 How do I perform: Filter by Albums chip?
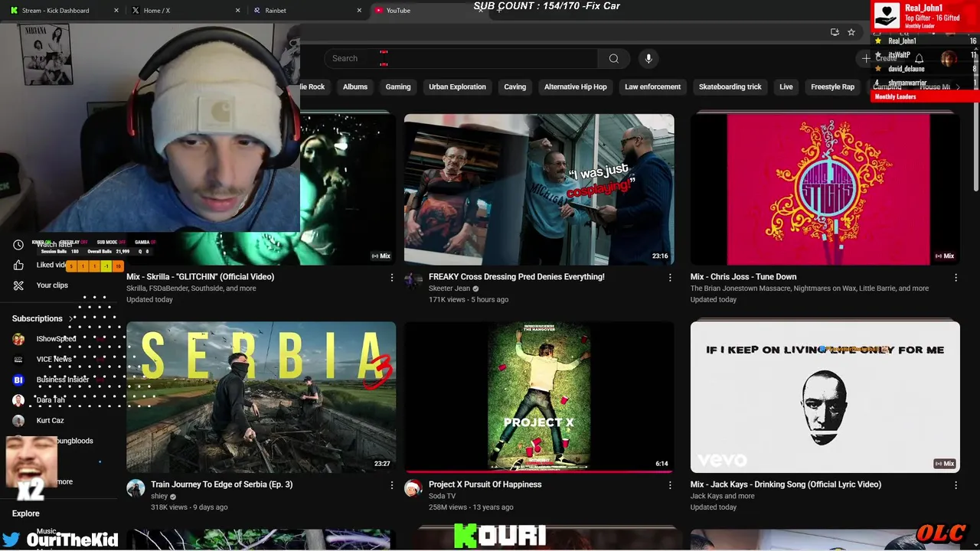click(x=355, y=87)
